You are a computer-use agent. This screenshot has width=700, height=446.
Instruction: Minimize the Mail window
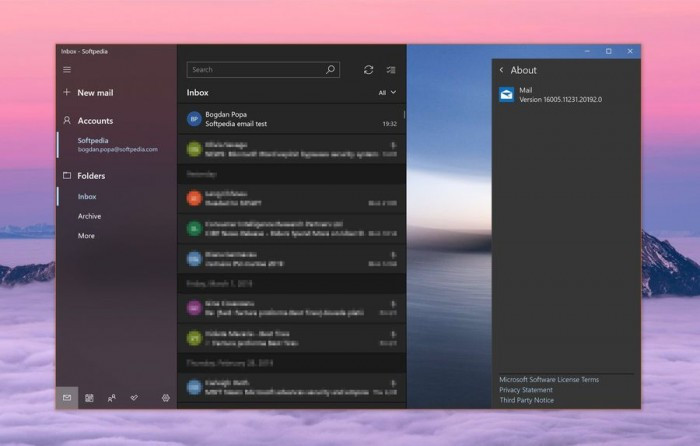pos(587,51)
